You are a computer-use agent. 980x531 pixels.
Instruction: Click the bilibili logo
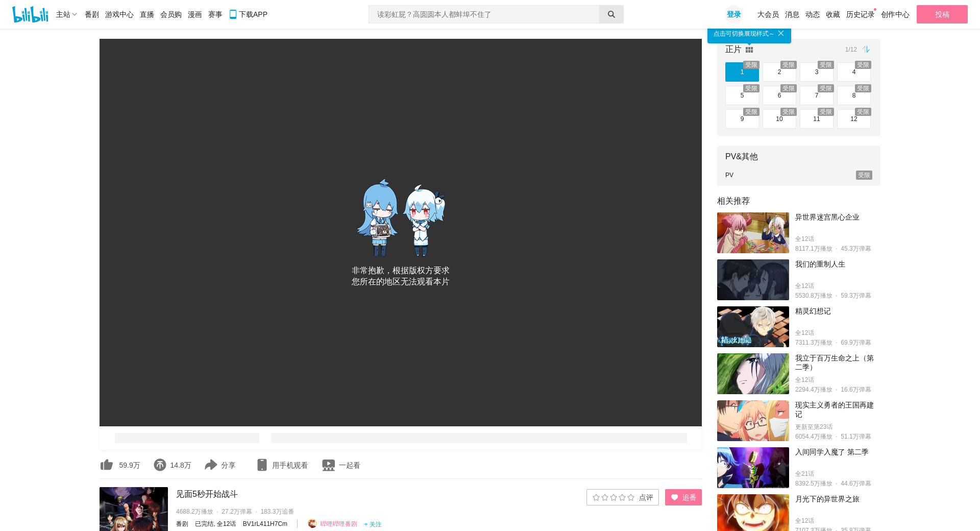pyautogui.click(x=30, y=14)
